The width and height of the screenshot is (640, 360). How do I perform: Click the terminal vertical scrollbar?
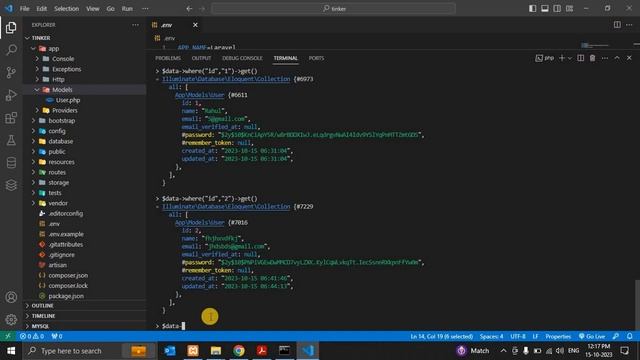637,304
